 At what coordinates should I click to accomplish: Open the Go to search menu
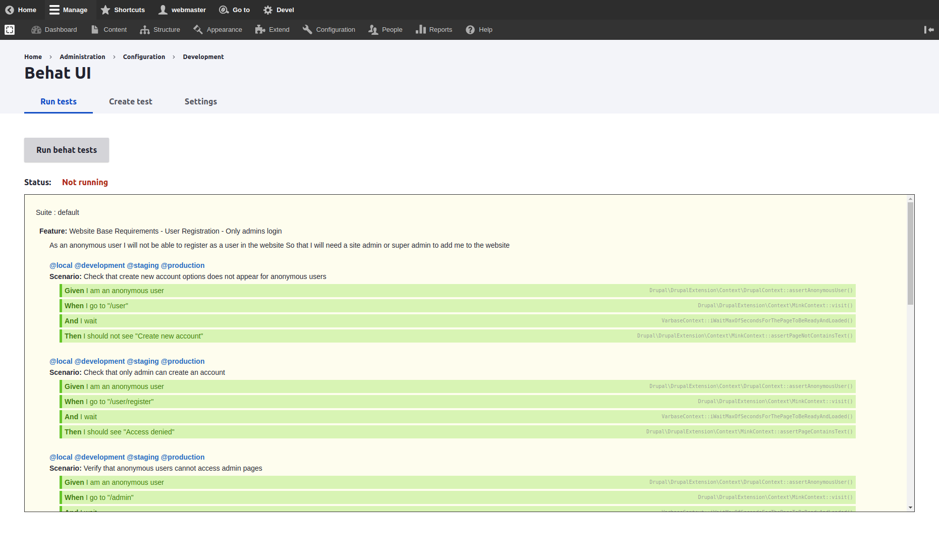(235, 10)
